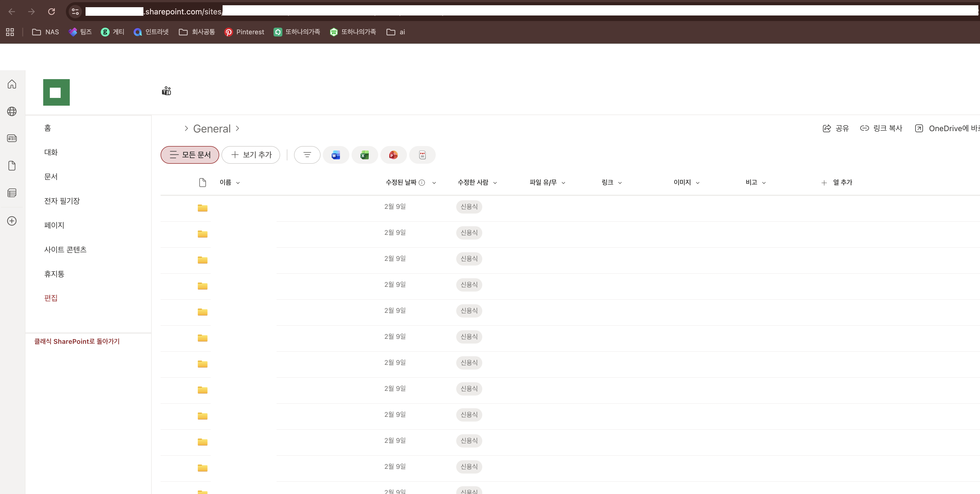Screen dimensions: 980x494
Task: Click the file icon in left app rail
Action: coord(12,166)
